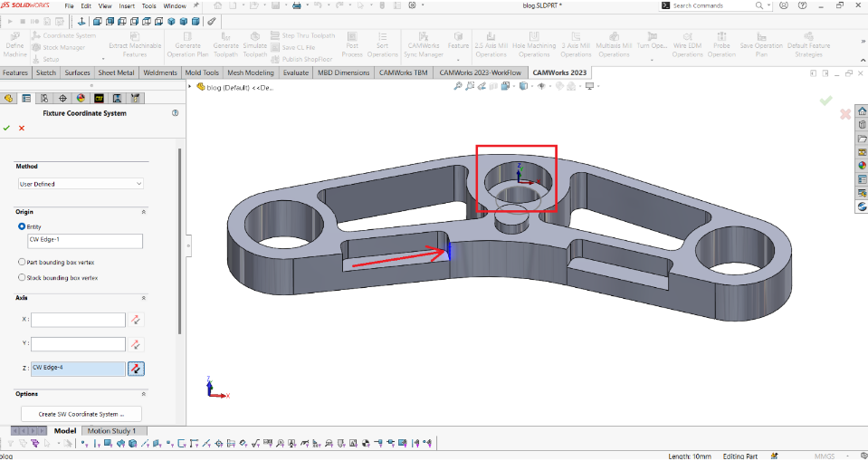Select Part bounding box vertex option
This screenshot has height=461, width=868.
click(23, 262)
